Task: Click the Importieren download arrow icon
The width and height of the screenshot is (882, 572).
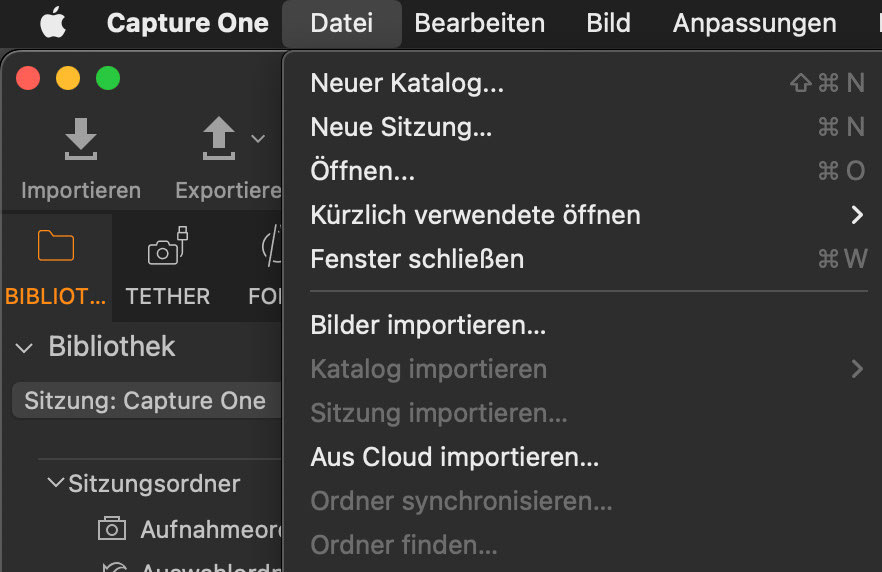Action: click(x=81, y=139)
